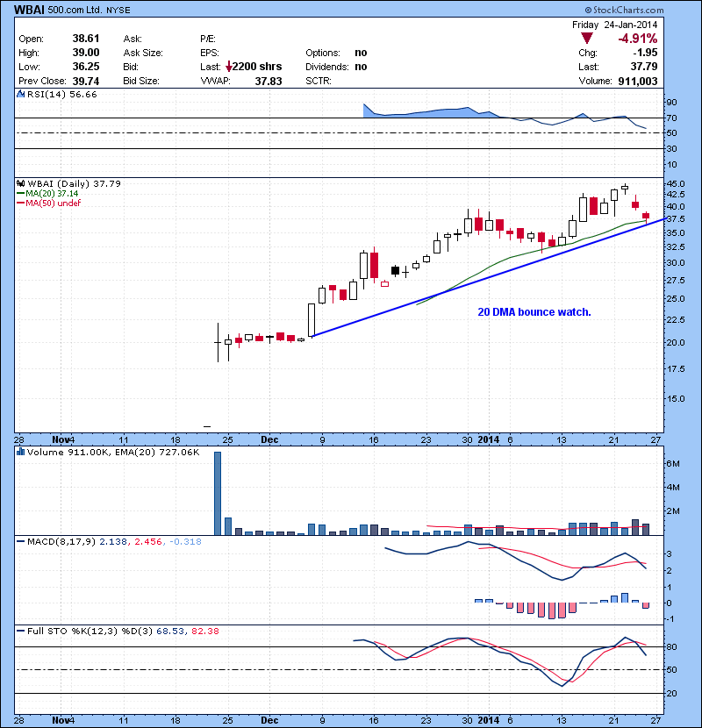
Task: Click the Chg value -1.95
Action: 645,53
